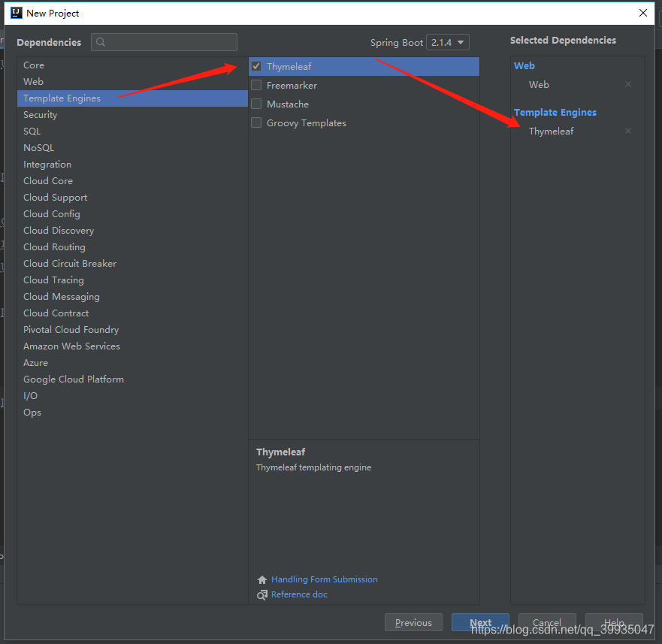The image size is (662, 644).
Task: Select Google Cloud Platform category
Action: point(132,379)
